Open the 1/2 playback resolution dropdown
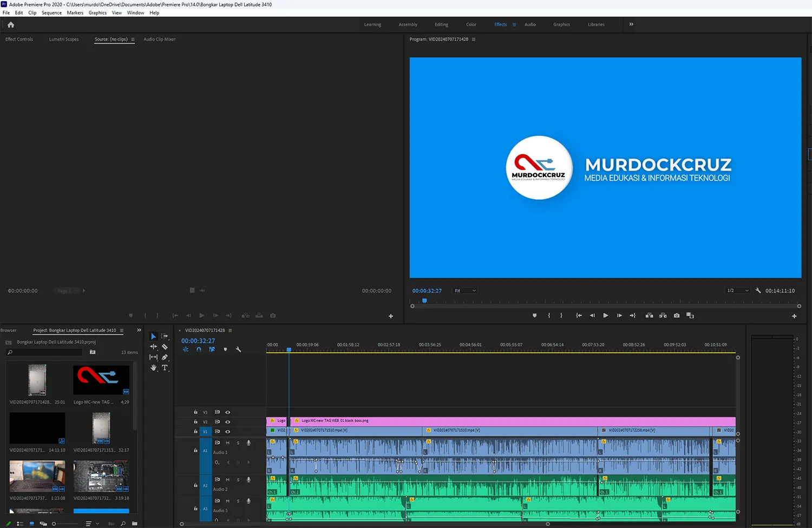Viewport: 812px width, 528px height. [738, 291]
